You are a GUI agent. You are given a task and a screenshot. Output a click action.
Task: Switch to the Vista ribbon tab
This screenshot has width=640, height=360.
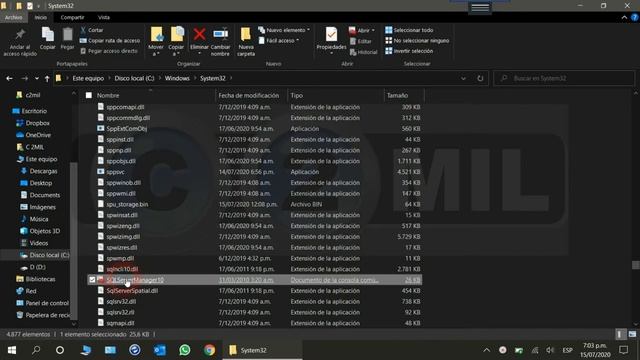click(x=104, y=18)
